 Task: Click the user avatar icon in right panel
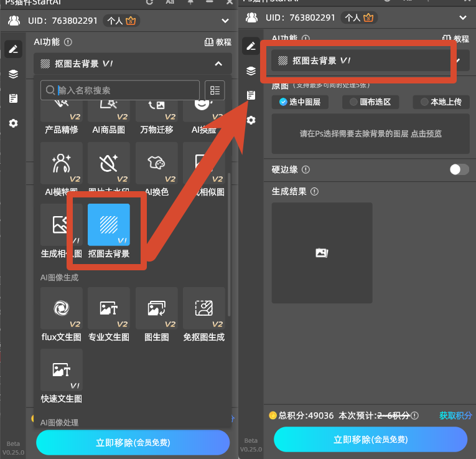251,17
